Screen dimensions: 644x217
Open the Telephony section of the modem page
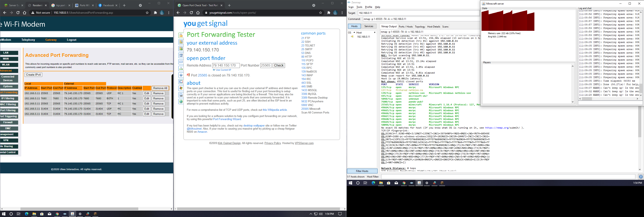coord(28,40)
